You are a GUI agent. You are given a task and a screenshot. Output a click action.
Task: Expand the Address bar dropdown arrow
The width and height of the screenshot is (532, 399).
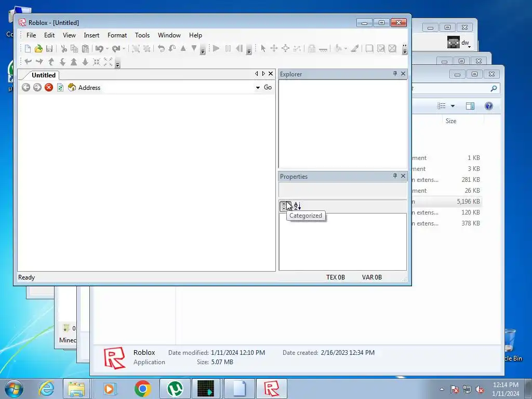(x=258, y=87)
